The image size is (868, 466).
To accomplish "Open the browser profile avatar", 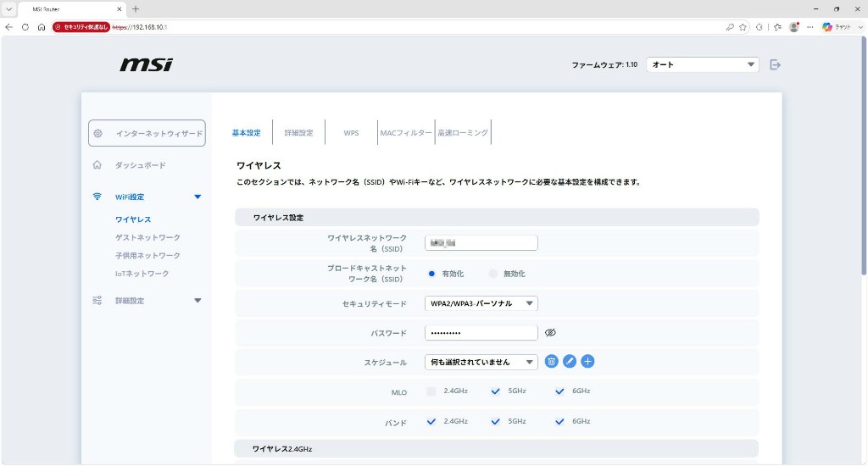I will tap(793, 27).
